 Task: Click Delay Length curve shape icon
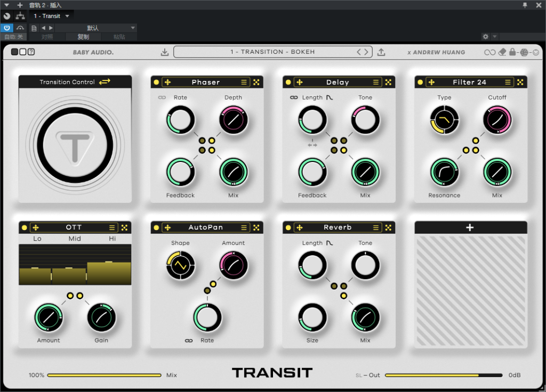pos(330,97)
